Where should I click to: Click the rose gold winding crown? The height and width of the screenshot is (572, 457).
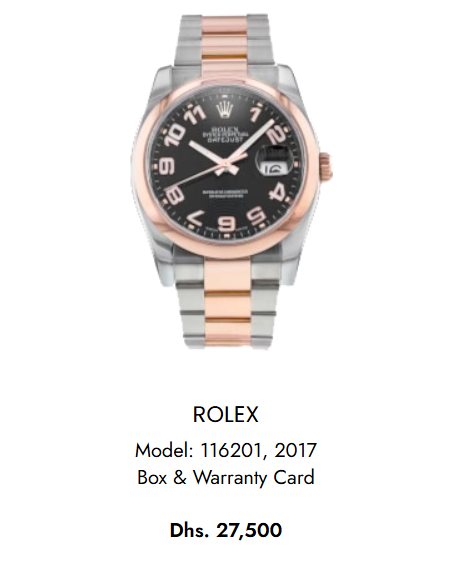tap(325, 164)
